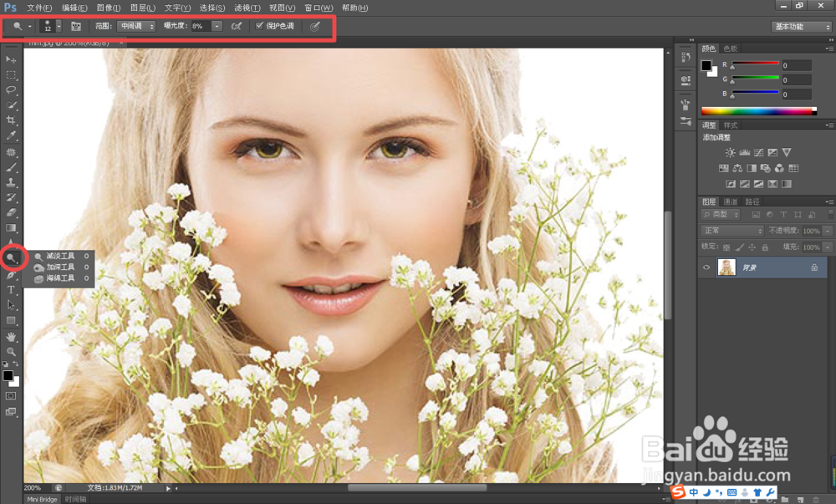This screenshot has height=504, width=836.
Task: Open the layer filter 类型 dropdown
Action: point(721,215)
